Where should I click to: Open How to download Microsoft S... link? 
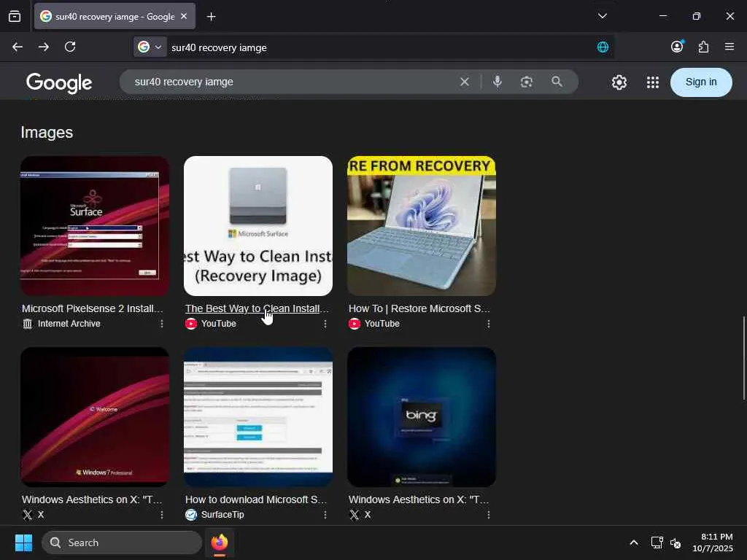[256, 499]
